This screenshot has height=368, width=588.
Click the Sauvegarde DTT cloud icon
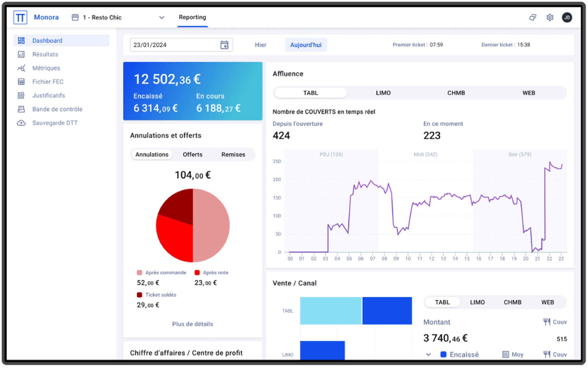point(21,123)
